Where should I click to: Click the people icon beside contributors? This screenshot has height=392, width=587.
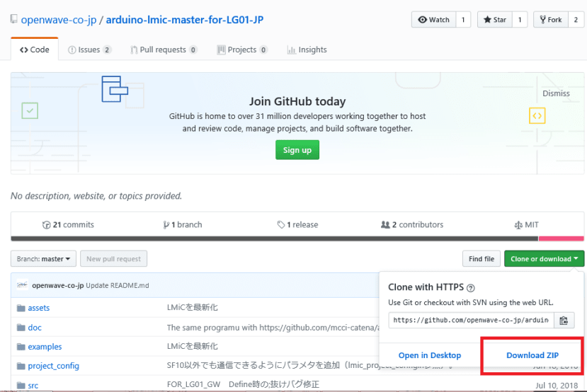point(385,225)
